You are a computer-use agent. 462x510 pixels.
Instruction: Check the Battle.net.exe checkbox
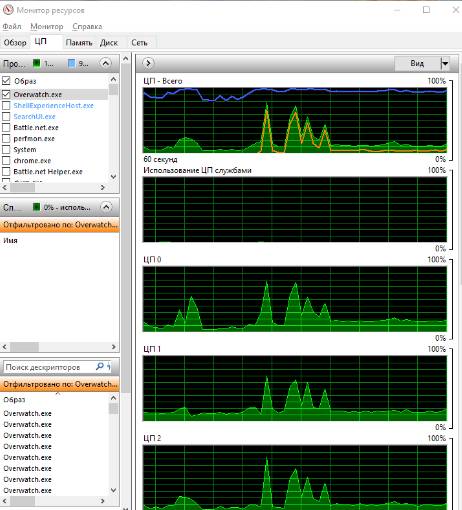pos(6,127)
